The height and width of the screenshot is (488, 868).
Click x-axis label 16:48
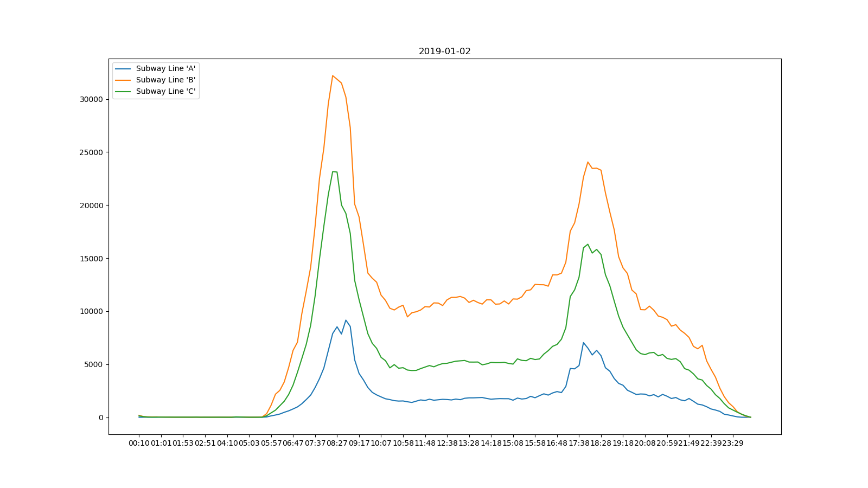tap(557, 443)
